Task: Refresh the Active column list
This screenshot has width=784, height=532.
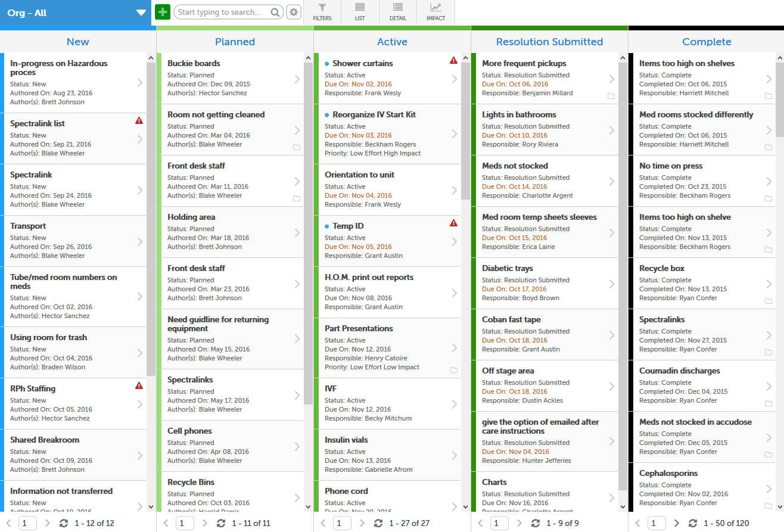Action: (378, 523)
